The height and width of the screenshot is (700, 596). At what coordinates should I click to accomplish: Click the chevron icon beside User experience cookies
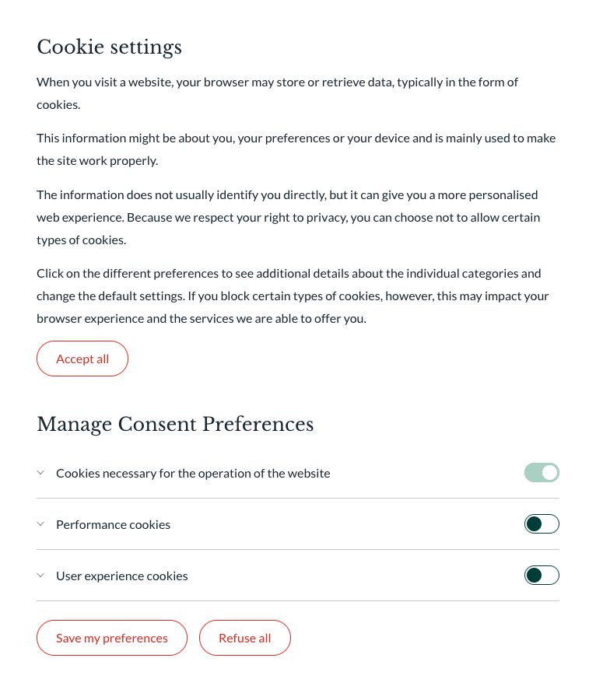[40, 575]
